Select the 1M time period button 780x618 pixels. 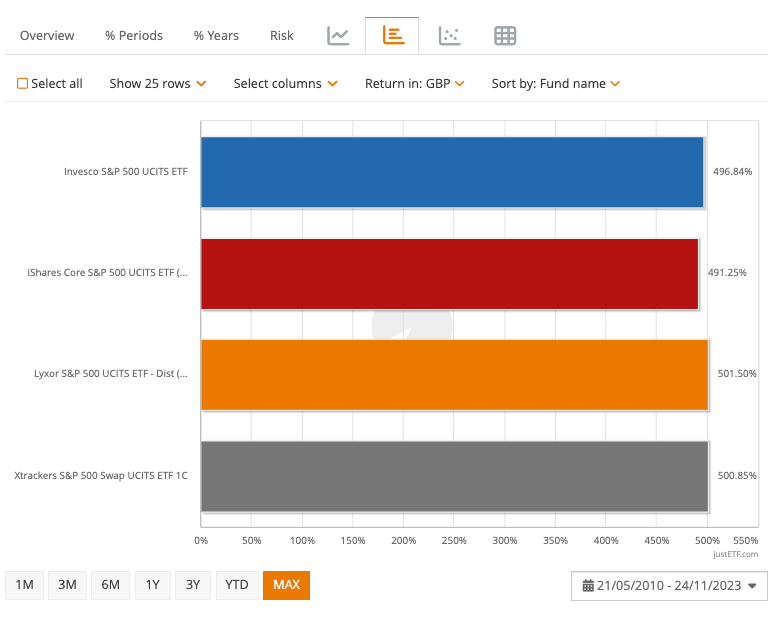tap(25, 585)
